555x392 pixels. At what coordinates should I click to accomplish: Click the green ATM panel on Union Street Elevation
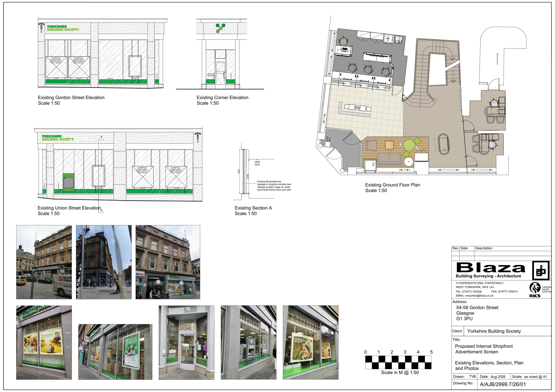(68, 182)
